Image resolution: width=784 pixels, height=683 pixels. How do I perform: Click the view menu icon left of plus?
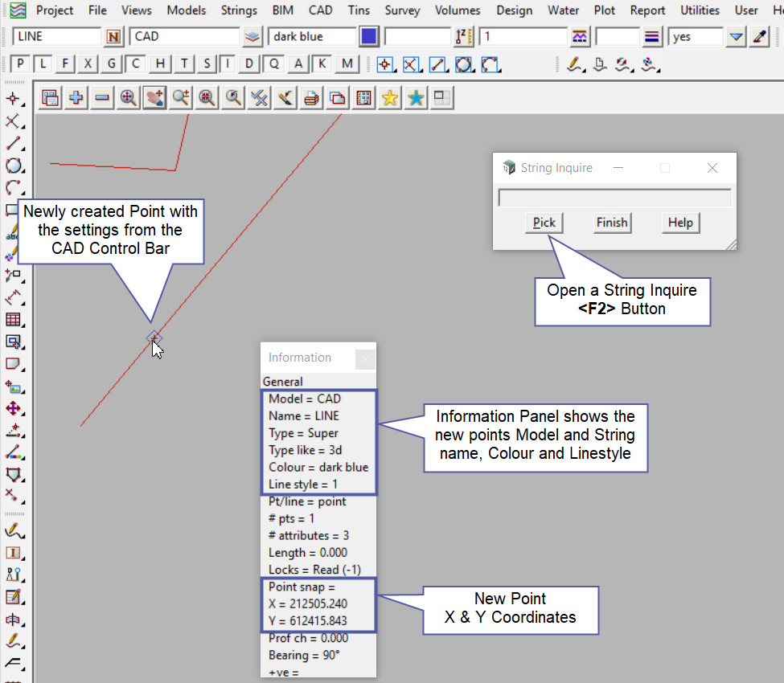pos(51,98)
